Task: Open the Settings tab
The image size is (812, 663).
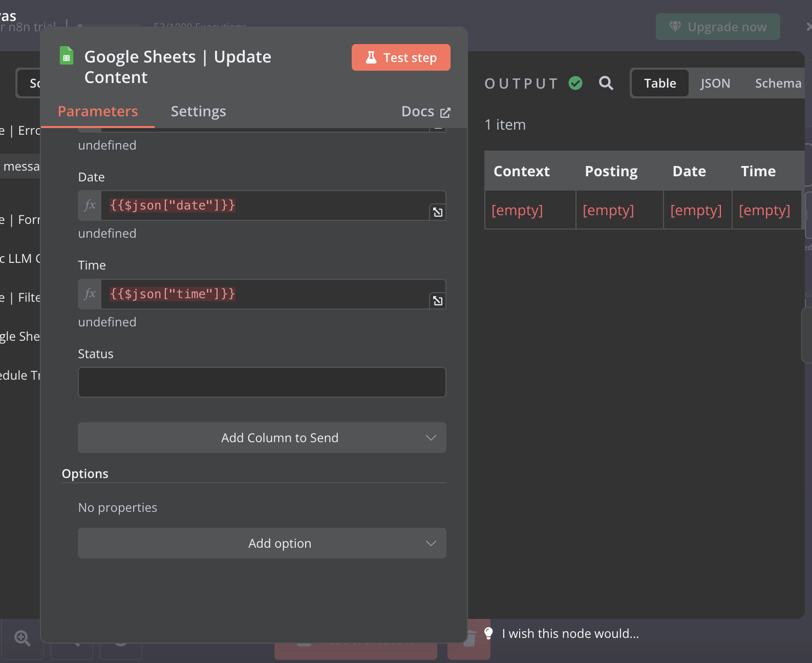Action: tap(198, 111)
